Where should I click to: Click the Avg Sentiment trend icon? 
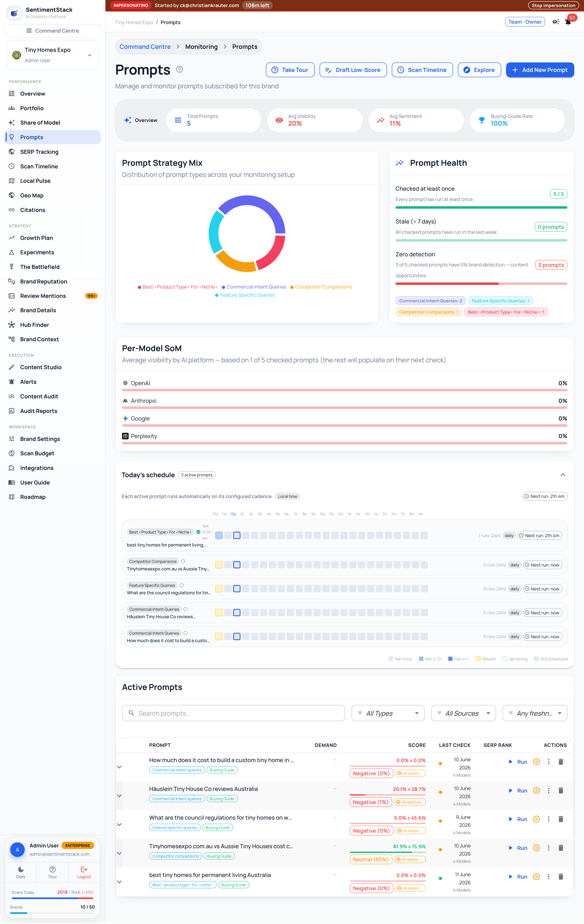coord(380,120)
